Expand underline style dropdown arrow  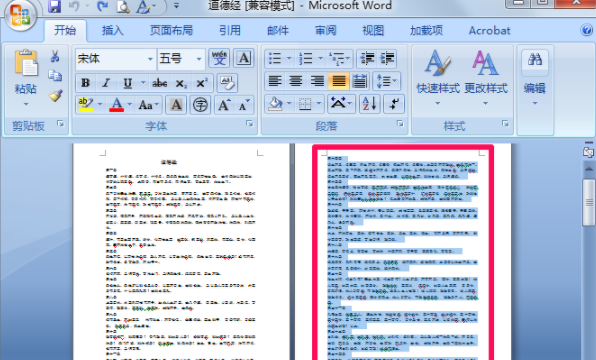point(143,82)
